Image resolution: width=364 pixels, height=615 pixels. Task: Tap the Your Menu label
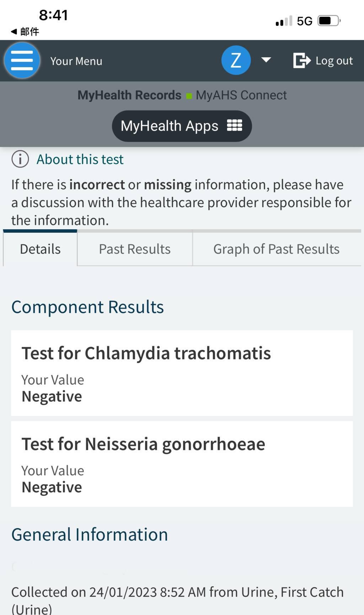click(76, 61)
